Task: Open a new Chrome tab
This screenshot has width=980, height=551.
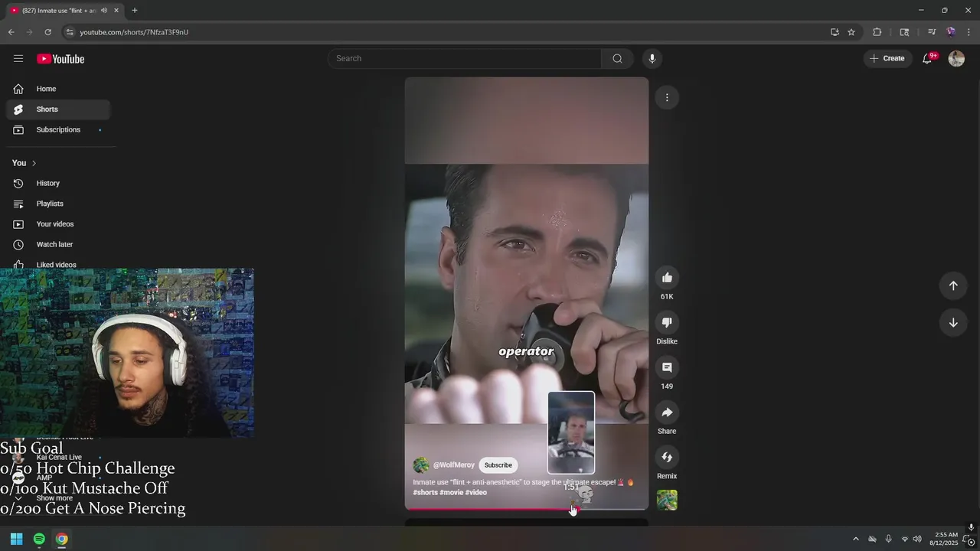Action: click(x=135, y=11)
